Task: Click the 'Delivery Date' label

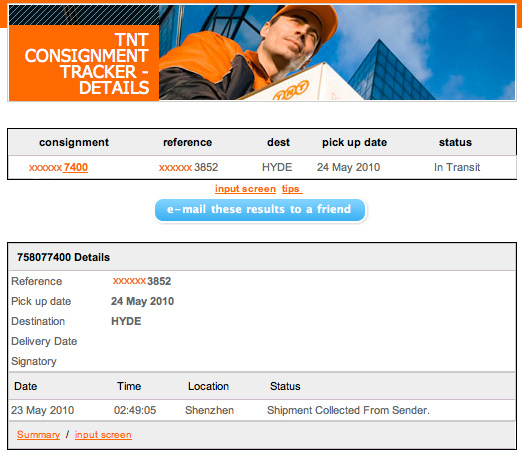Action: [44, 341]
